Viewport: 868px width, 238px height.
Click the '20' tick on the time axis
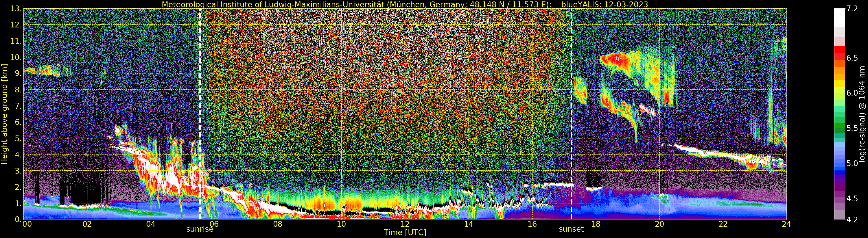(x=659, y=224)
